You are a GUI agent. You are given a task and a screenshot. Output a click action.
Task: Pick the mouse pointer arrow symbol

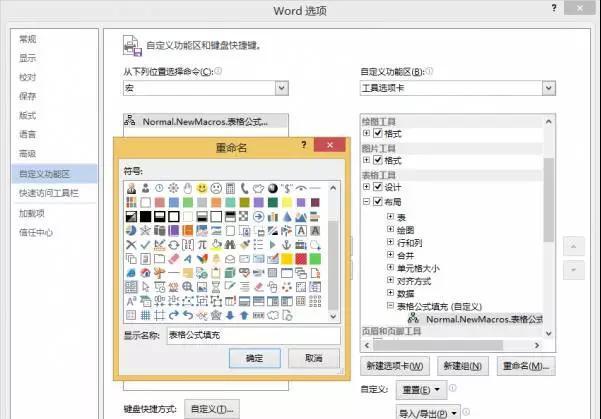tap(145, 287)
